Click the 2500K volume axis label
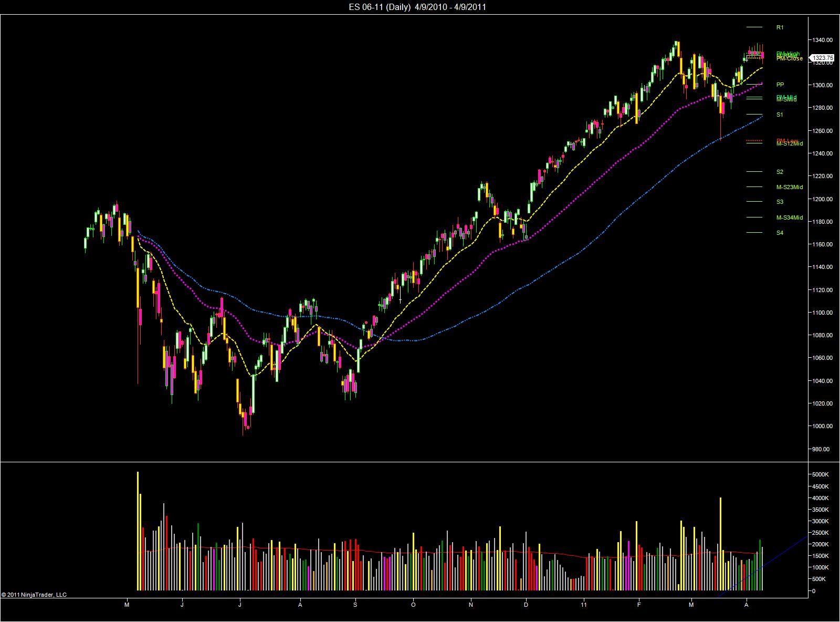 pyautogui.click(x=820, y=533)
